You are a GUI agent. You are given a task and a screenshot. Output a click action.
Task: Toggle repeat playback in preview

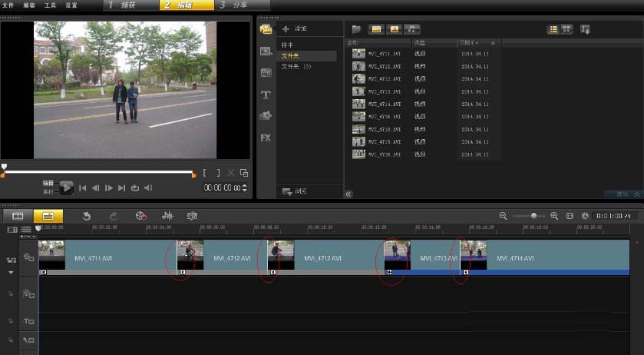[135, 188]
